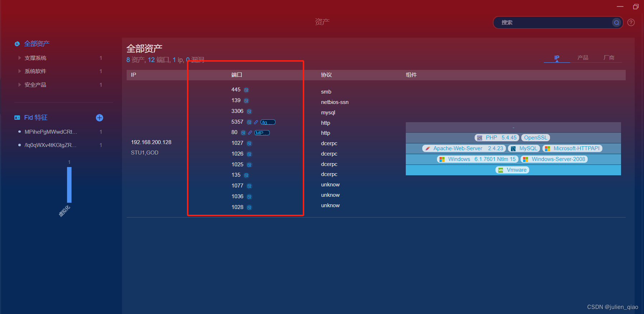Viewport: 644px width, 314px height.
Task: Open port detail icon beside port 445
Action: click(x=246, y=90)
